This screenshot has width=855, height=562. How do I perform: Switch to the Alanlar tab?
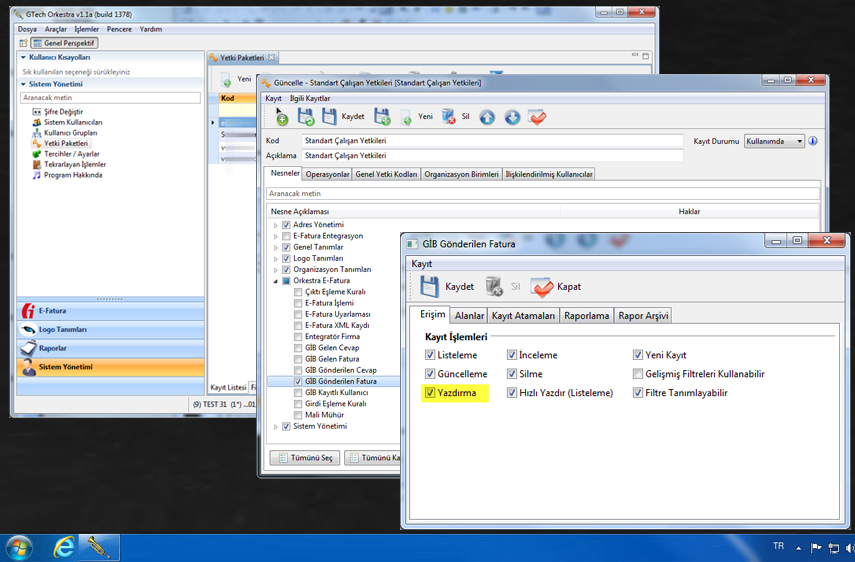click(x=469, y=316)
